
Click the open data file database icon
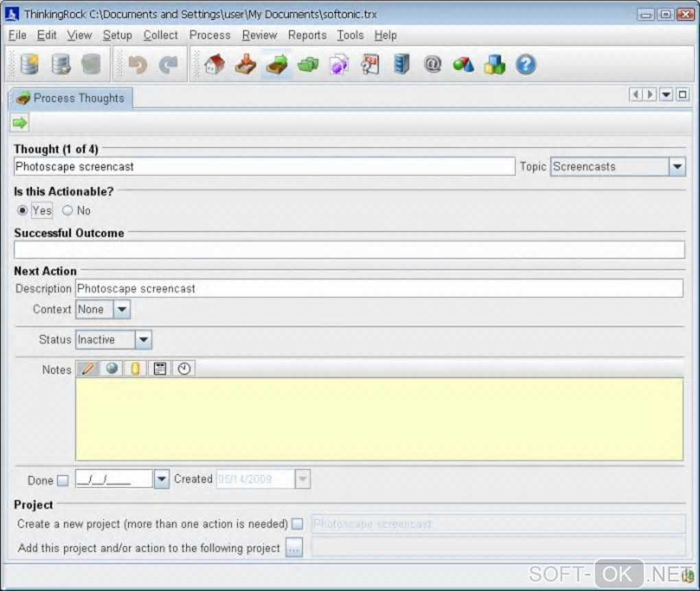pos(60,65)
